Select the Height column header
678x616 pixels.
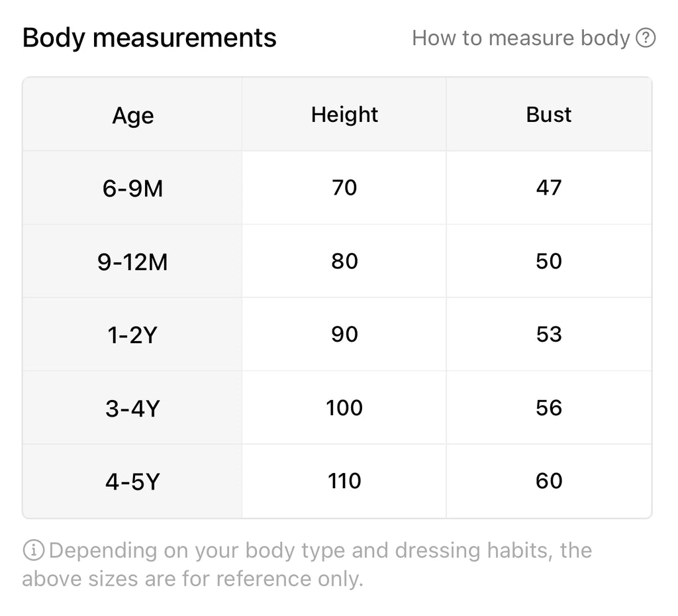pos(344,115)
